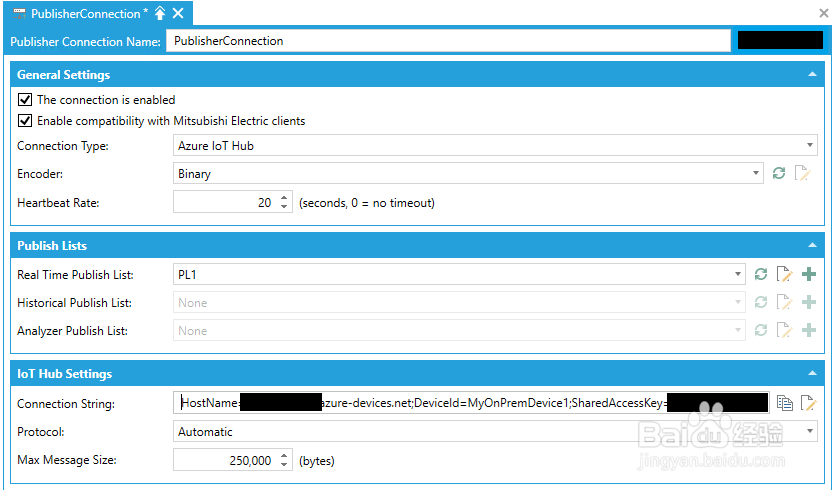Add a new Historical Publish List

809,303
